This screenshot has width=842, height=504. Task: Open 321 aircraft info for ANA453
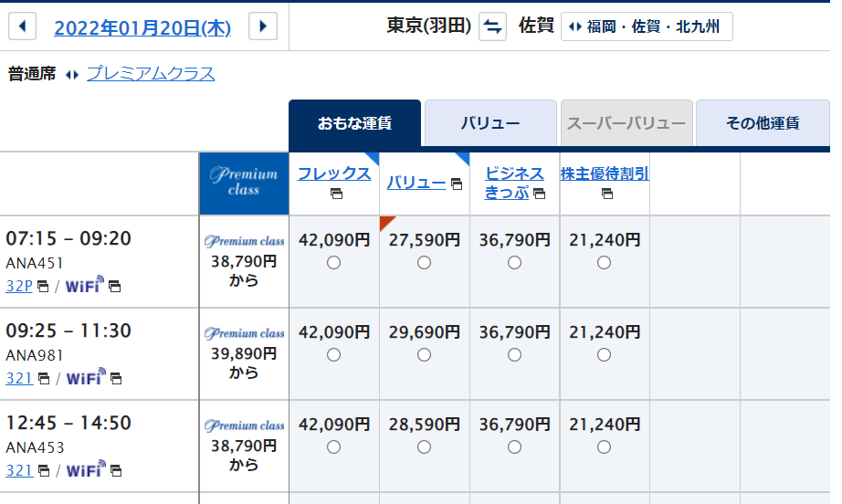pyautogui.click(x=19, y=471)
